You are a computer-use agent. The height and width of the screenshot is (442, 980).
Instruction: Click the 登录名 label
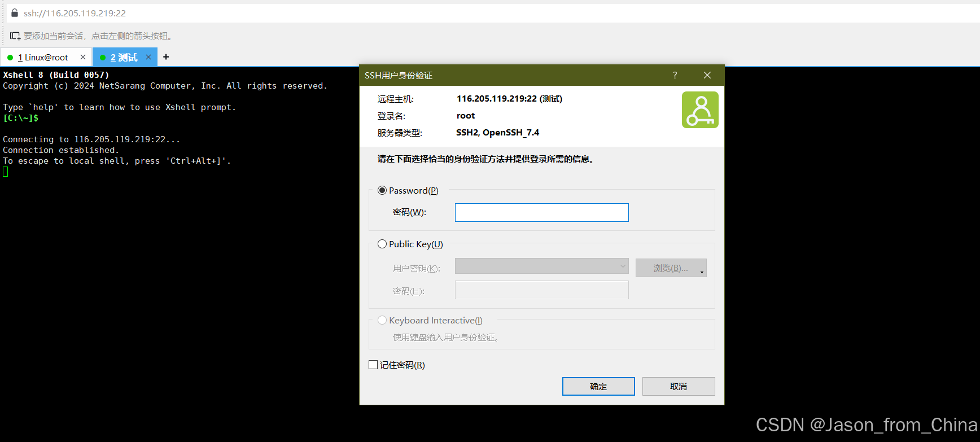(391, 116)
